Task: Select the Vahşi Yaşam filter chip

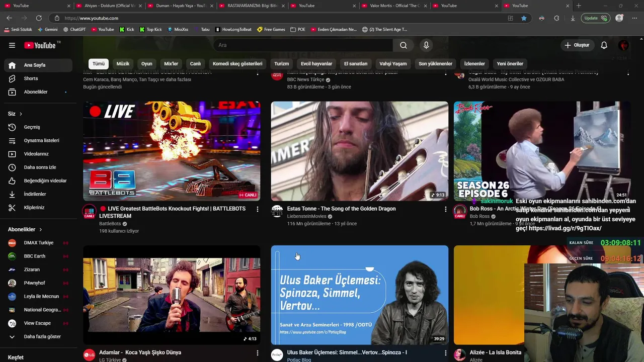Action: tap(393, 64)
